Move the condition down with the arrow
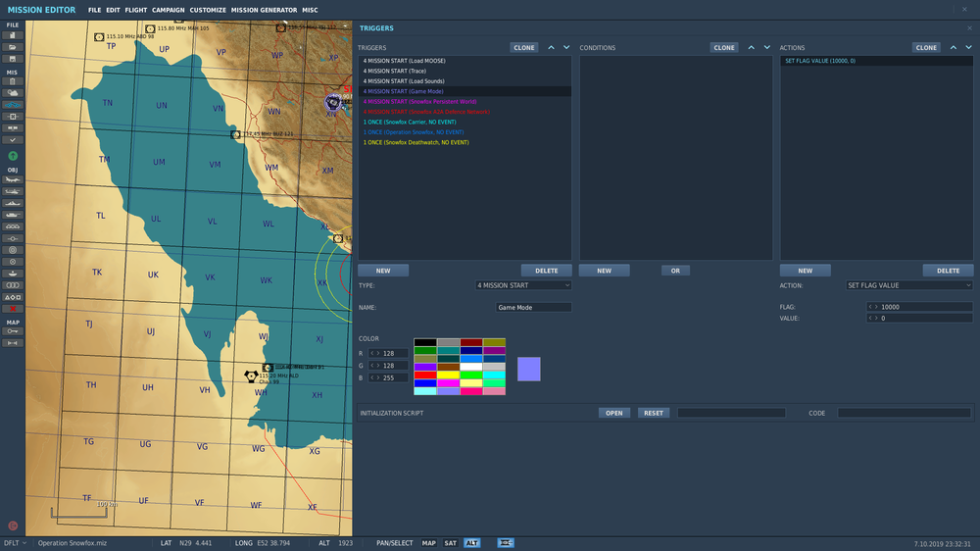 (x=767, y=47)
